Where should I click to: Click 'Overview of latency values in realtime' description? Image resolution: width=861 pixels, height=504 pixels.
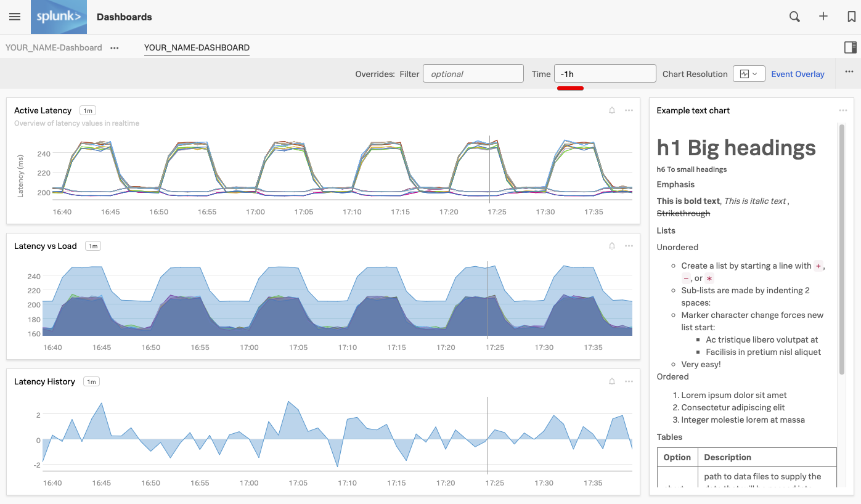[x=76, y=123]
